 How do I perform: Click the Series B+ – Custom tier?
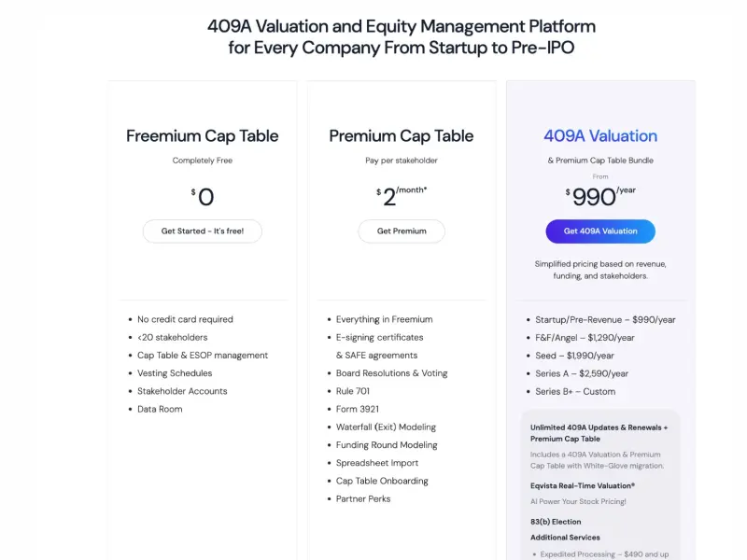coord(575,391)
